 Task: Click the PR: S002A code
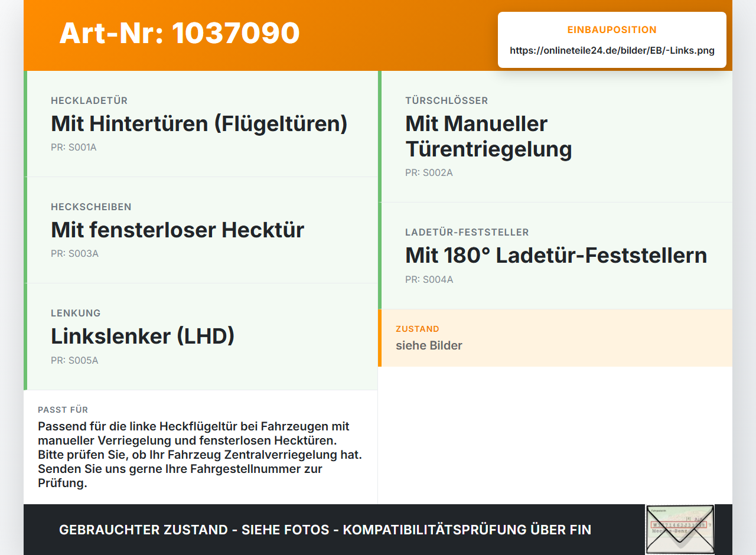click(429, 173)
